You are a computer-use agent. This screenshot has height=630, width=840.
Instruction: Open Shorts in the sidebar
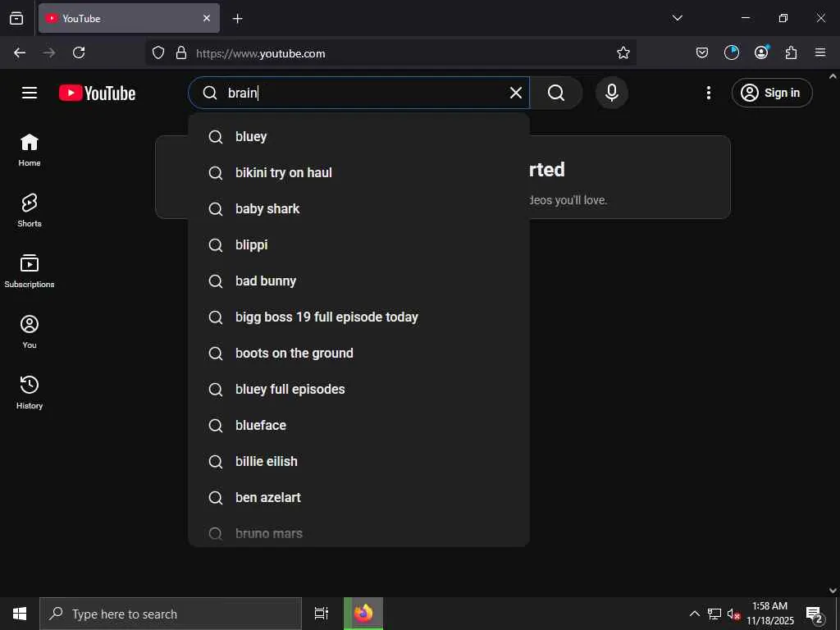pyautogui.click(x=30, y=211)
